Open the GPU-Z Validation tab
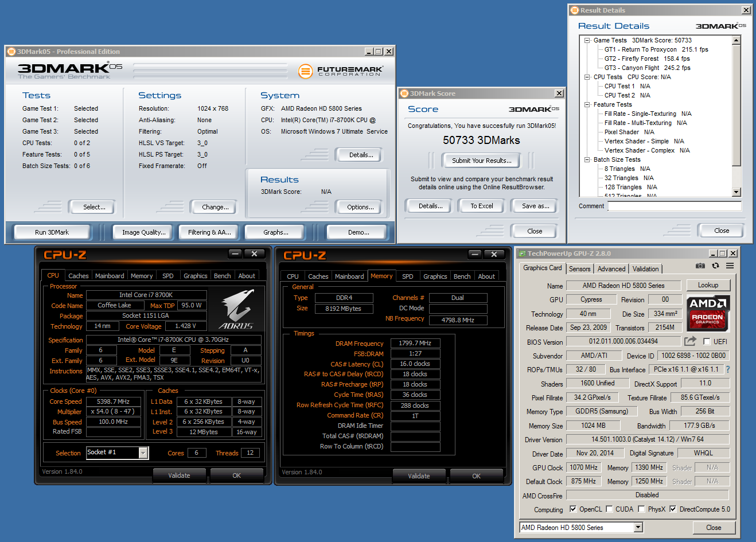This screenshot has height=542, width=756. 646,269
